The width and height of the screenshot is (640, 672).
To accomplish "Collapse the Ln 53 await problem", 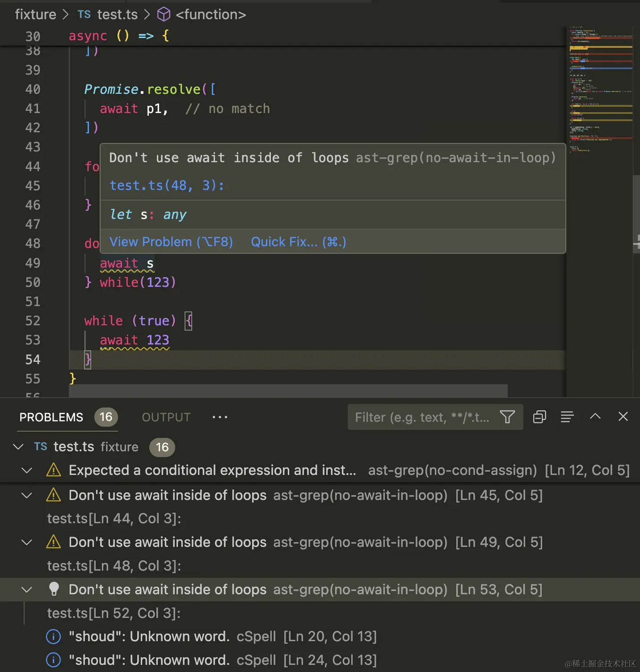I will click(x=27, y=589).
